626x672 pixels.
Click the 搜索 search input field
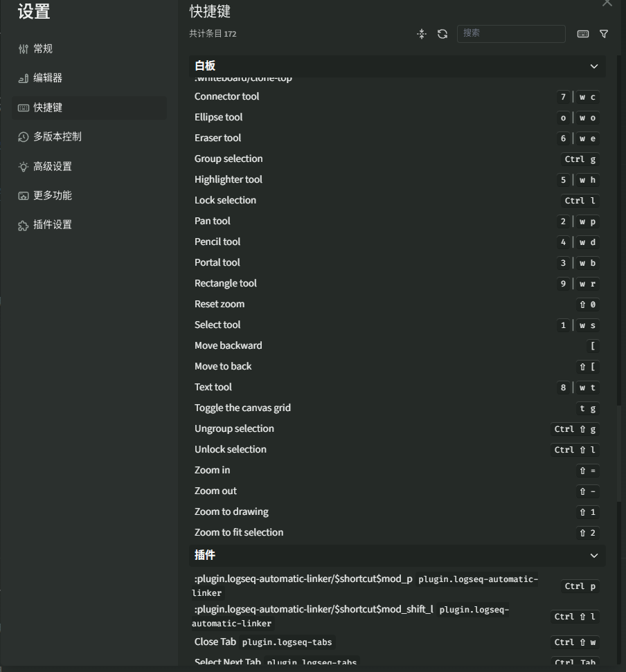point(511,33)
